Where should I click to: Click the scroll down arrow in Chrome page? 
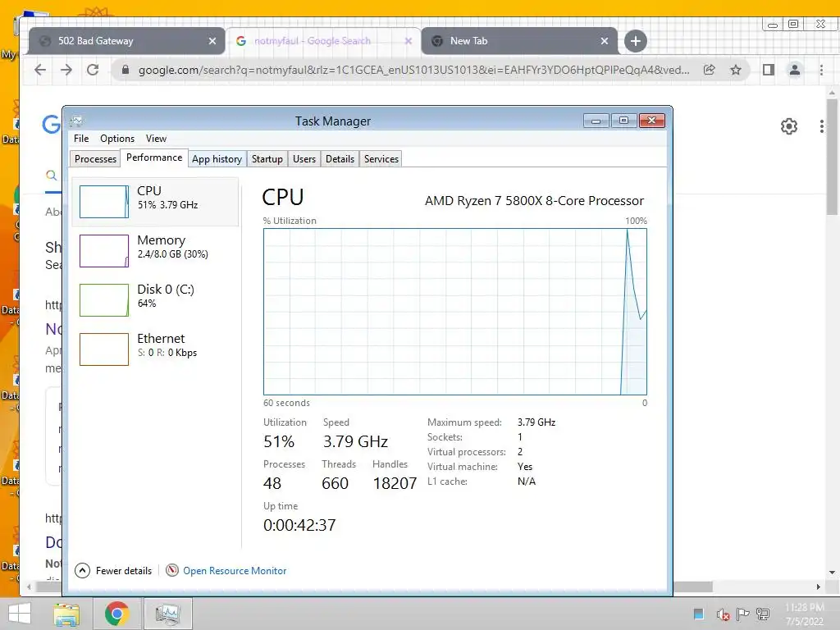pyautogui.click(x=832, y=572)
